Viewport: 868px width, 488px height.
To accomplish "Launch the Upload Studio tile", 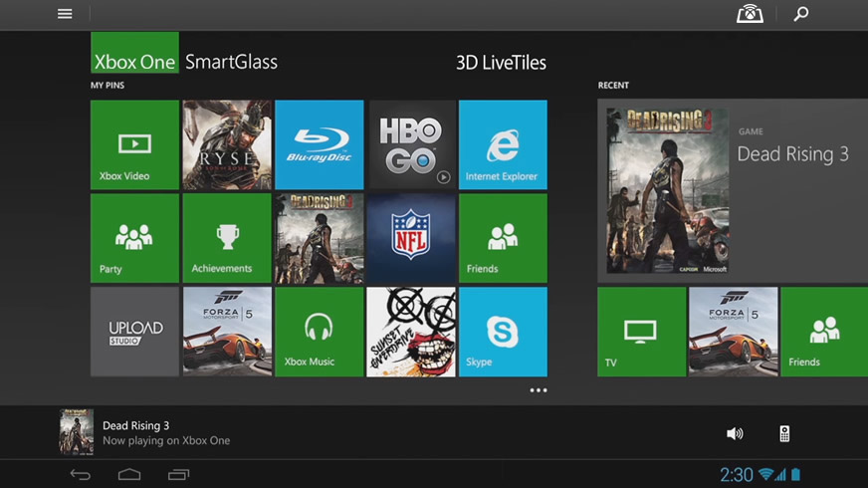I will pyautogui.click(x=134, y=332).
